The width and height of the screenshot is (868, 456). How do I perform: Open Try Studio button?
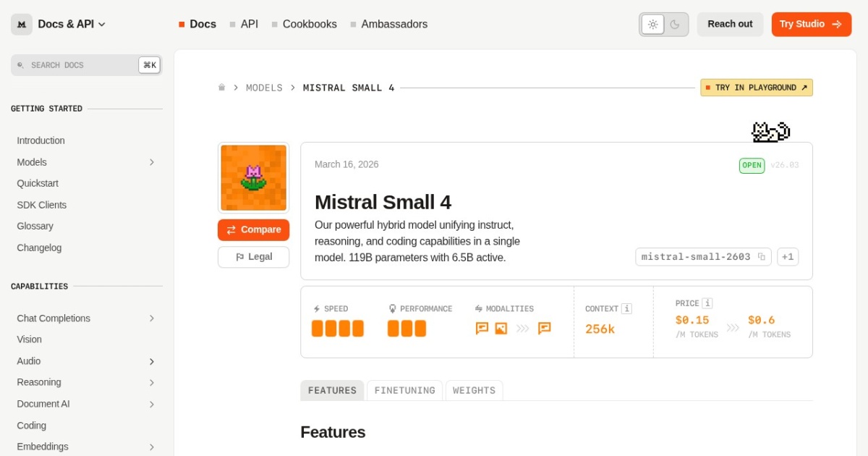[811, 24]
